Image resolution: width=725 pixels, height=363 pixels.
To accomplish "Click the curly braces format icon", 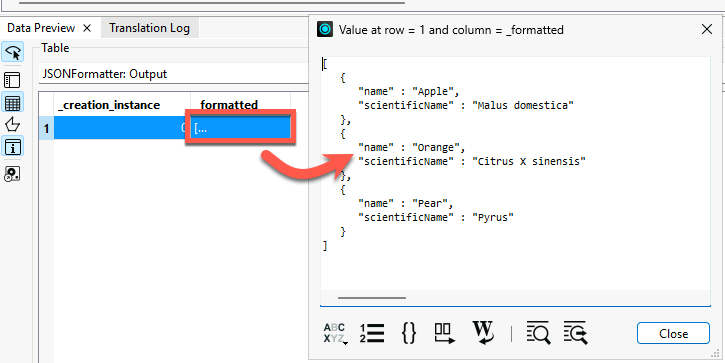I will (409, 333).
